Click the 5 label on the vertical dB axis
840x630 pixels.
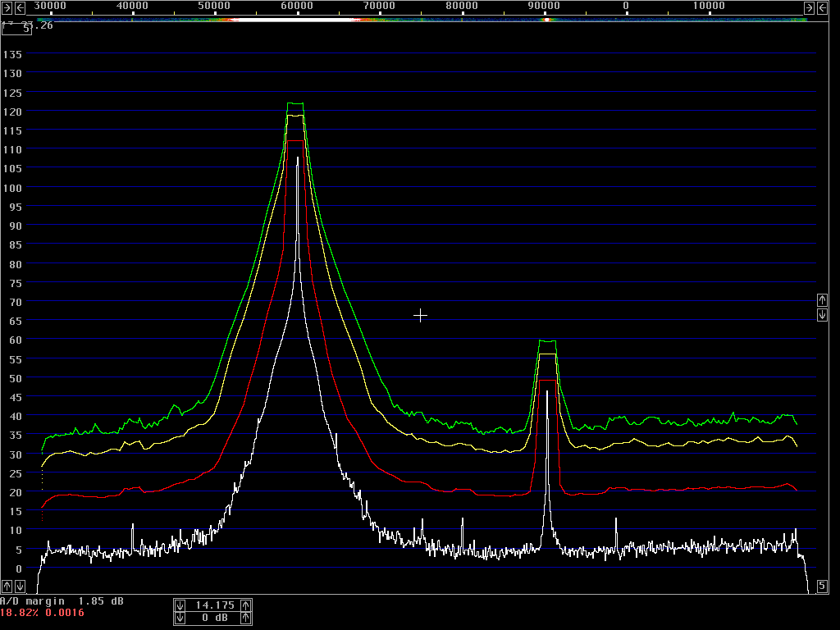click(19, 550)
